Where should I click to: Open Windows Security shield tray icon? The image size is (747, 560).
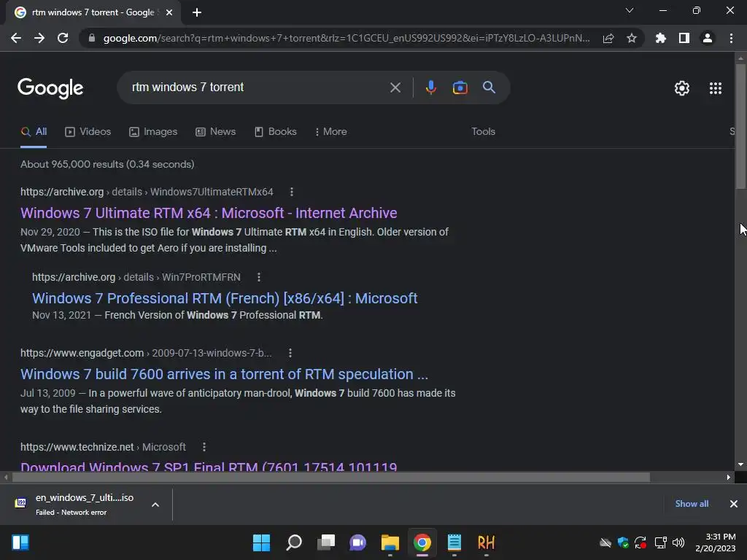(623, 542)
